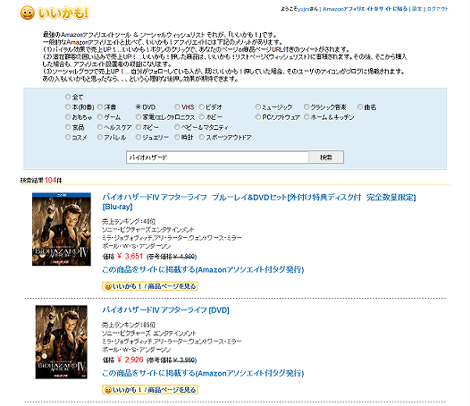Open the ログアウト link
The image size is (470, 406).
437,9
